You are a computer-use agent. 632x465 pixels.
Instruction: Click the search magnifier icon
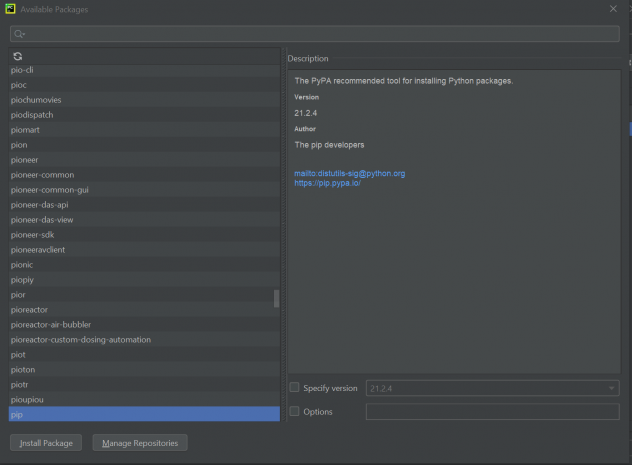pyautogui.click(x=19, y=34)
